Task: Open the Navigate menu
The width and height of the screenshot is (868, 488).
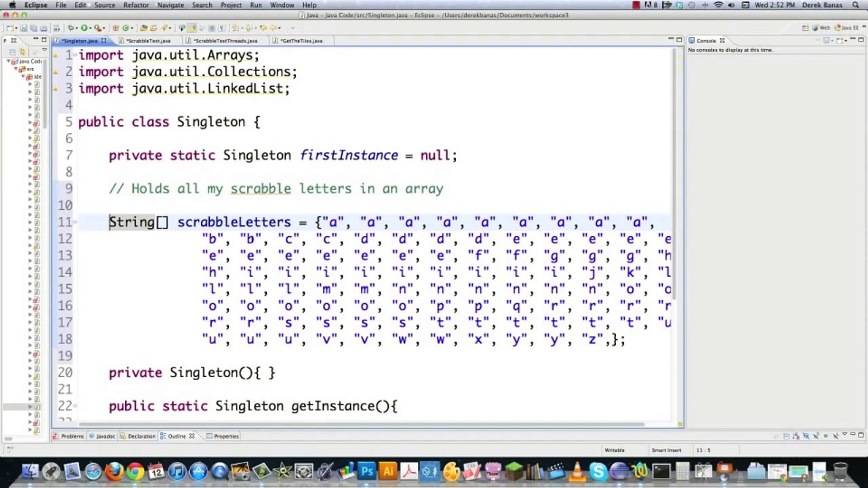Action: pyautogui.click(x=170, y=5)
